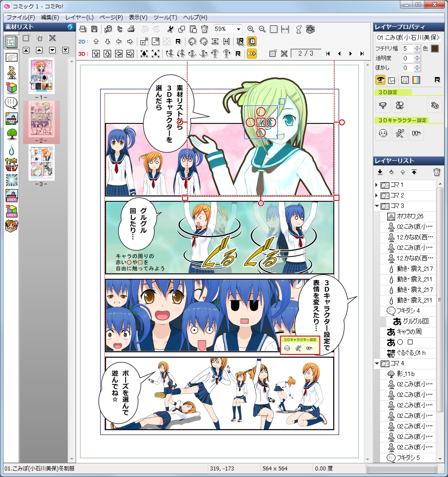Image resolution: width=448 pixels, height=477 pixels.
Task: Delete layer with layer list trash icon
Action: 437,172
